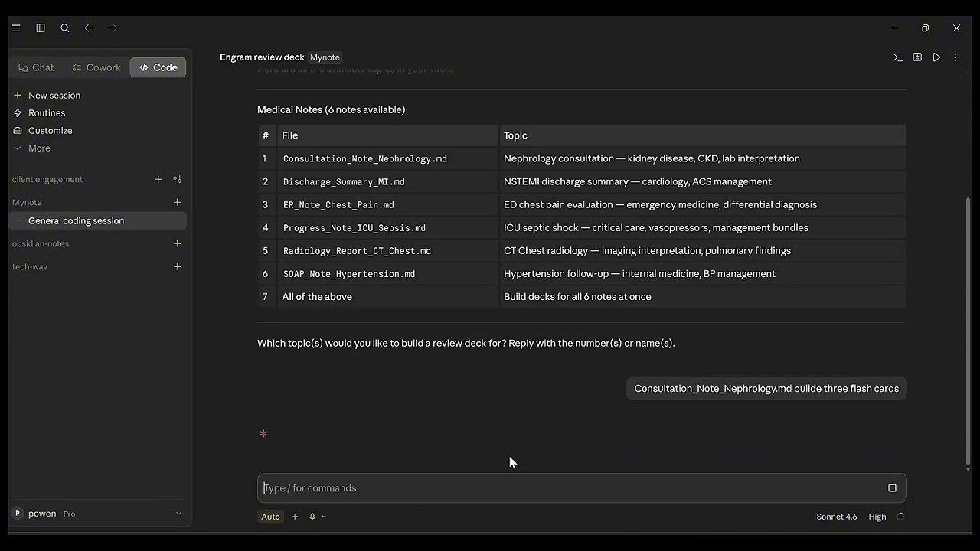Select the obsidian-notes project

[x=41, y=243]
